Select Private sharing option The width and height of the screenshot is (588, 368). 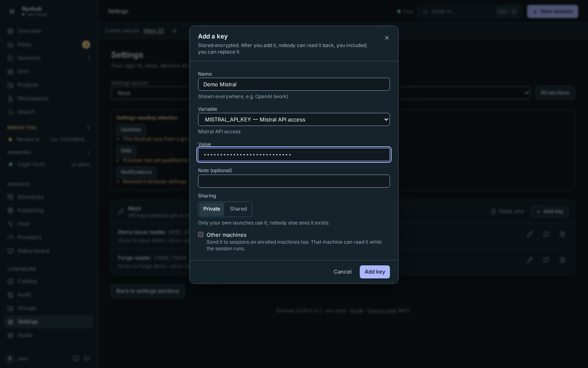[x=212, y=209]
